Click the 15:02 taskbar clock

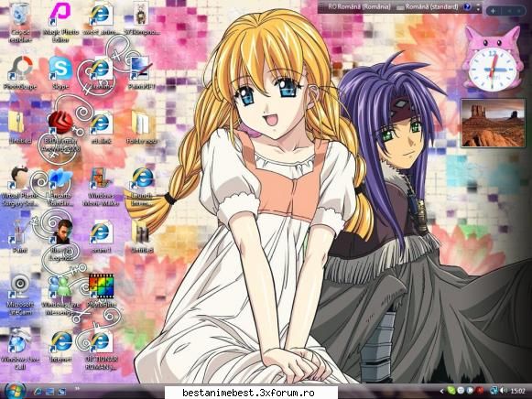click(517, 391)
